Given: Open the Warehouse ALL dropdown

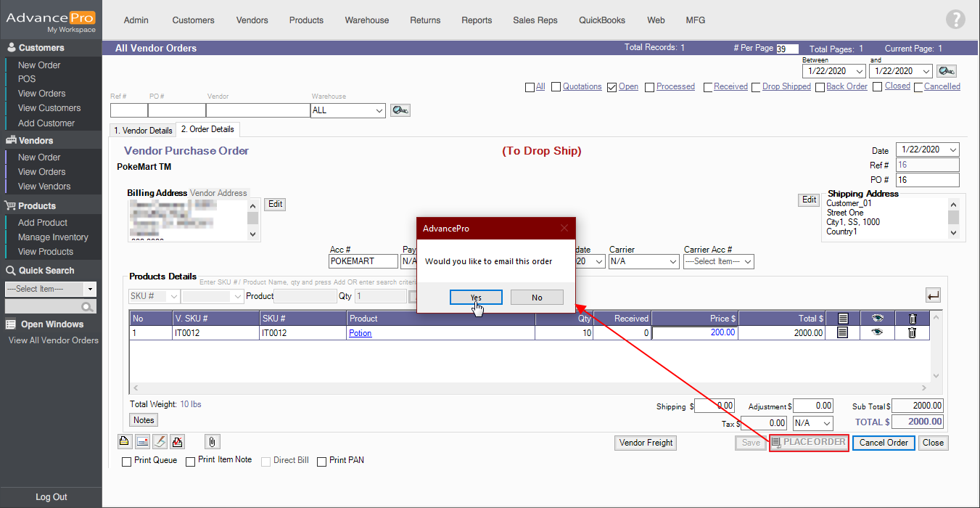Looking at the screenshot, I should 347,110.
